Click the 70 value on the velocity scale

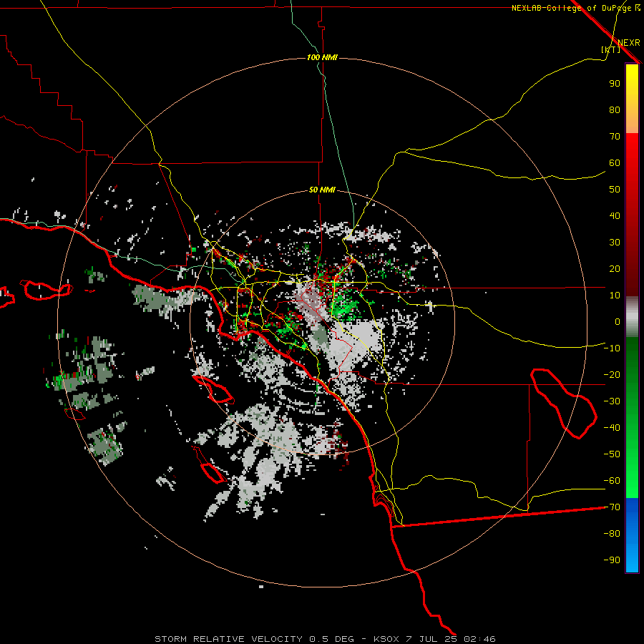tap(615, 137)
